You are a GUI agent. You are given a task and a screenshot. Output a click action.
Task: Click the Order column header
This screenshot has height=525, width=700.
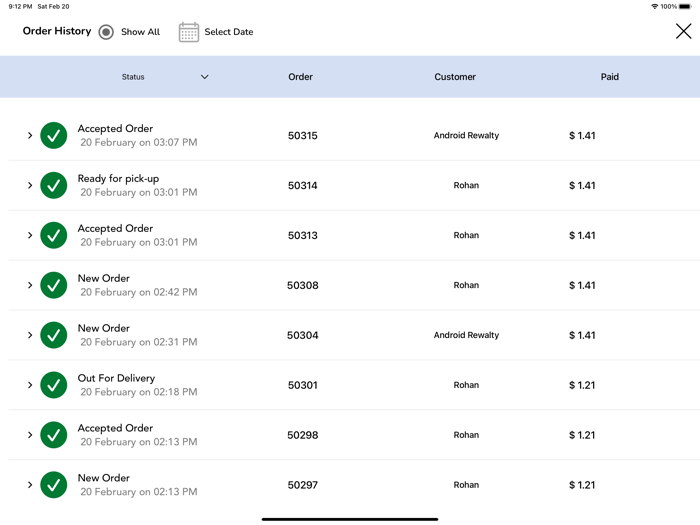[x=300, y=77]
